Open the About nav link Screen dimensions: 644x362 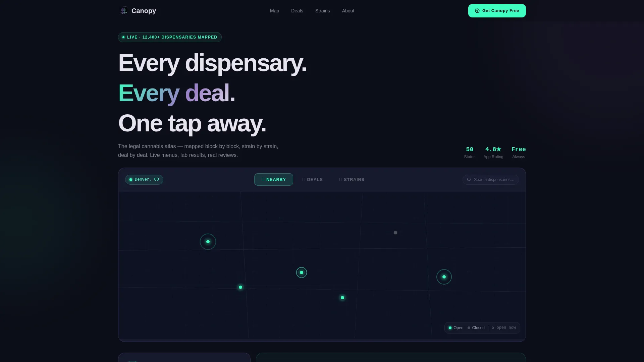coord(348,11)
